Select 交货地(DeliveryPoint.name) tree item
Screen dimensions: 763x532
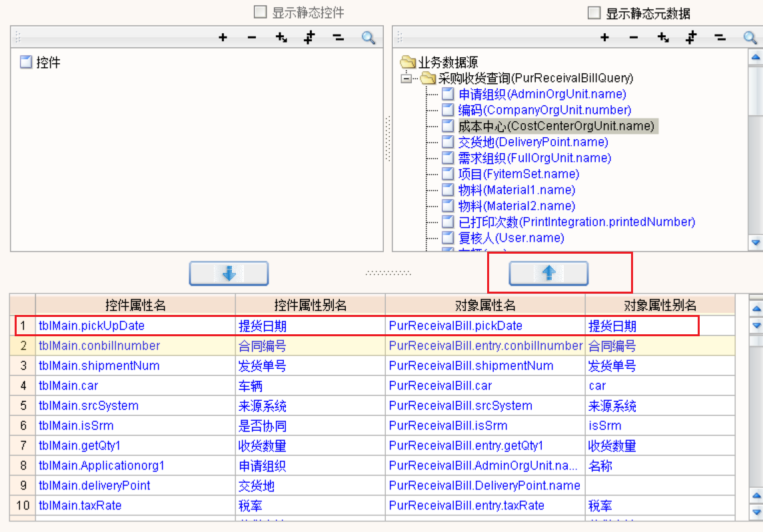[533, 142]
